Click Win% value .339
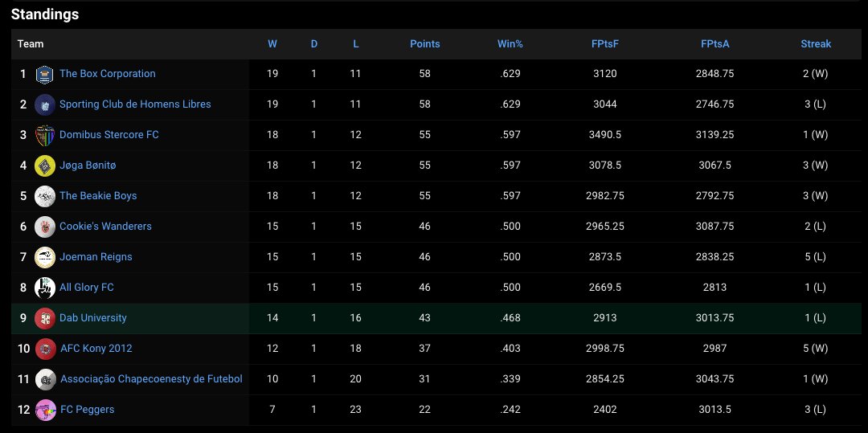 point(510,379)
